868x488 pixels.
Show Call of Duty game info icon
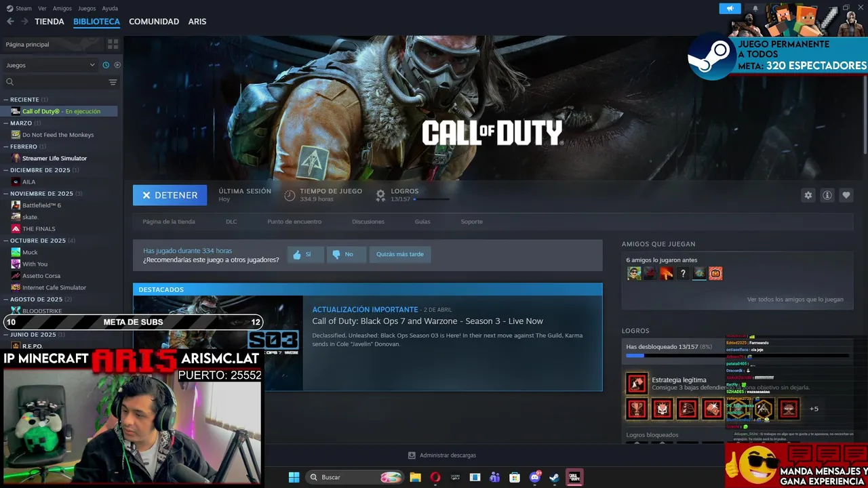[827, 195]
